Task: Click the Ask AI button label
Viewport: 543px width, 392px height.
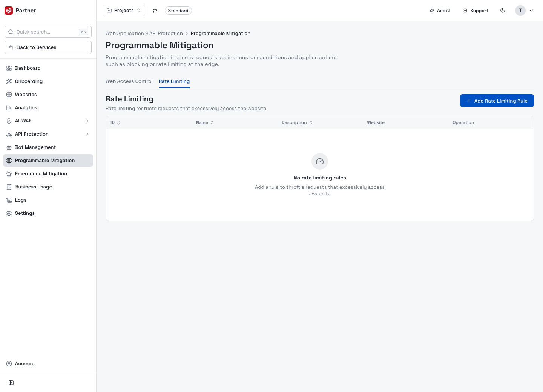Action: (x=443, y=11)
